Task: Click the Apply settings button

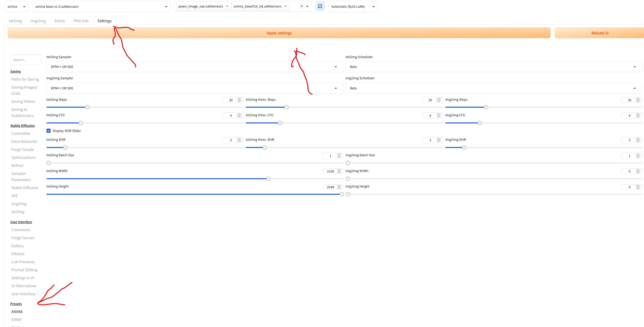Action: [x=279, y=33]
